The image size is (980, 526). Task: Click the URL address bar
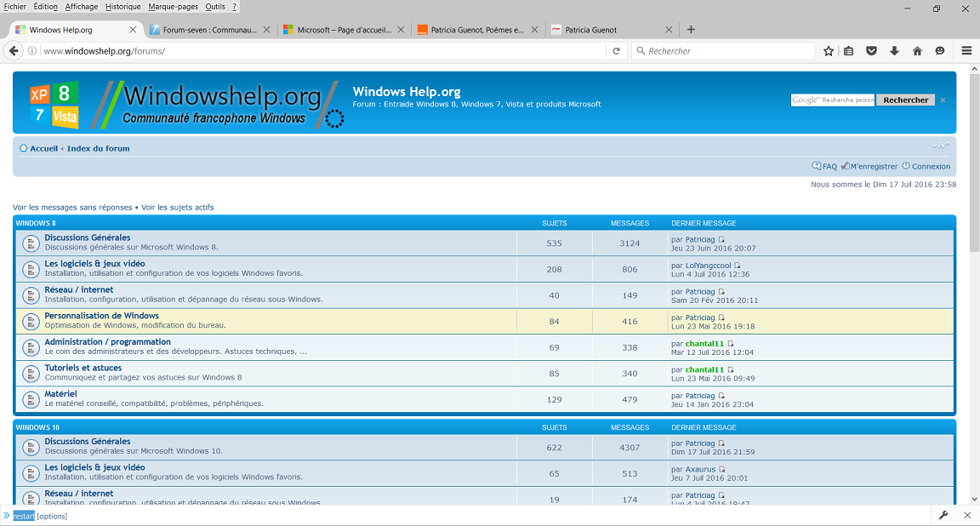[323, 51]
